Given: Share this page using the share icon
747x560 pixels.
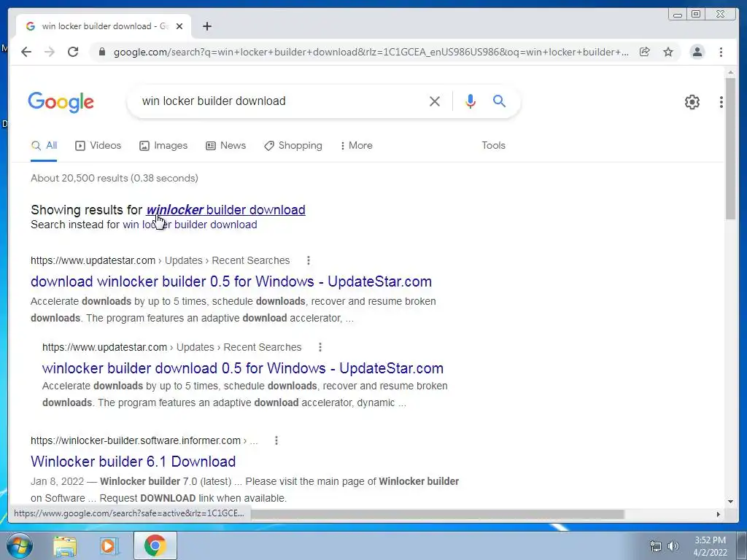Looking at the screenshot, I should 645,52.
